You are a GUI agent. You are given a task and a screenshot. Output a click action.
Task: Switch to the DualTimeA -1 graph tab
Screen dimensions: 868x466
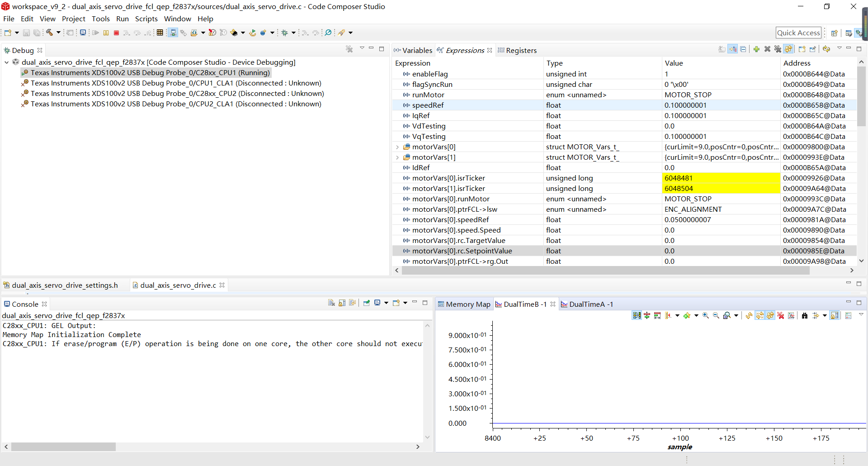pyautogui.click(x=587, y=304)
